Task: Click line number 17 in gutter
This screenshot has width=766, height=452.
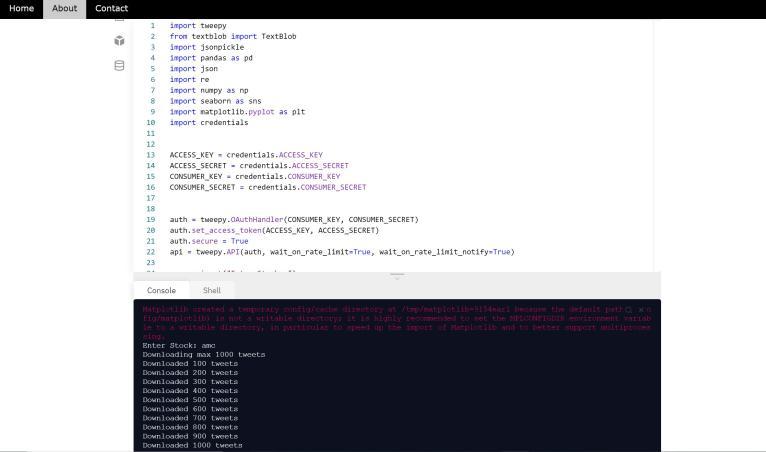Action: click(150, 197)
